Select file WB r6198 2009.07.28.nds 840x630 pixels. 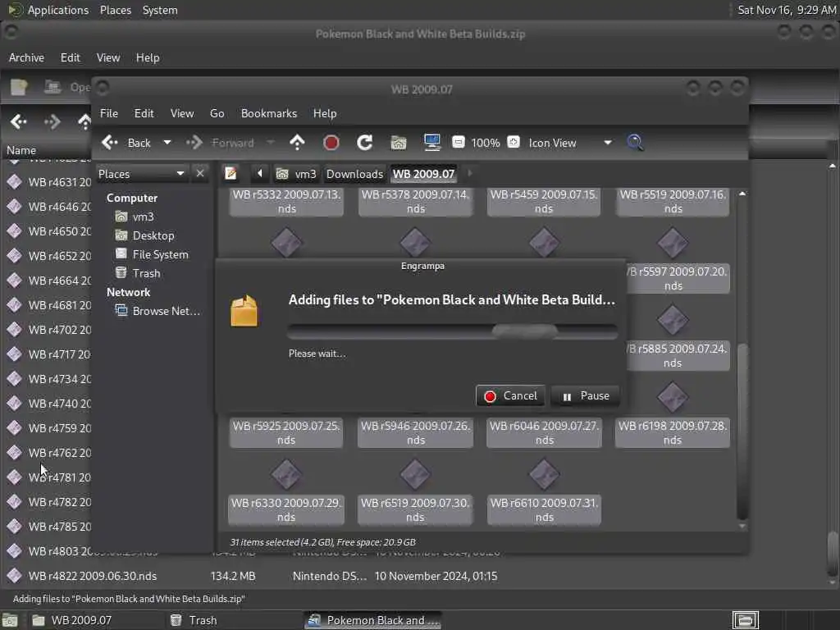click(673, 433)
